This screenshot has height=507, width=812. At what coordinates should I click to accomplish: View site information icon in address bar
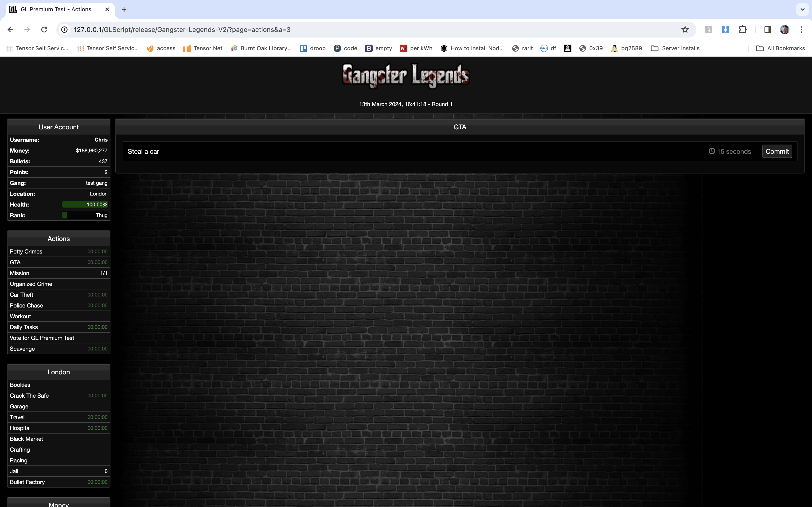tap(64, 30)
